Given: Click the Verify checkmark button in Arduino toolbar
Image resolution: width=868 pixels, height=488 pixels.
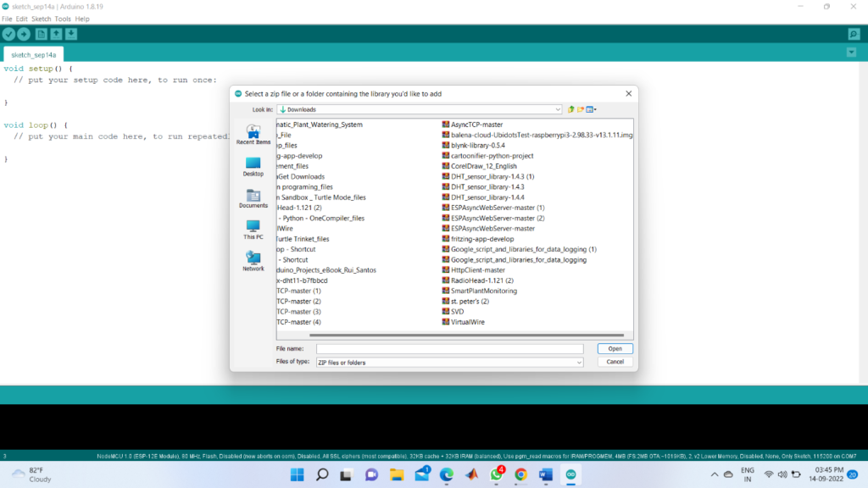Looking at the screenshot, I should coord(8,34).
